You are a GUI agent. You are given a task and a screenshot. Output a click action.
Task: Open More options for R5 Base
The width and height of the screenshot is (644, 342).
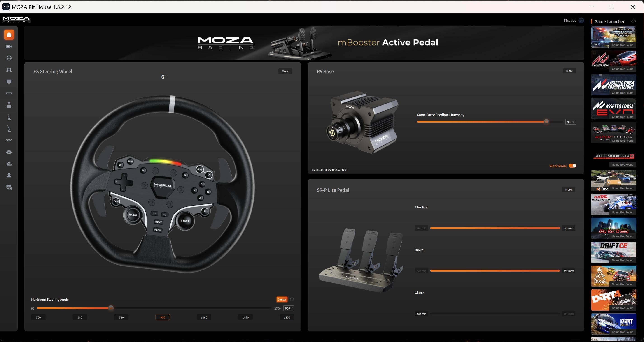point(569,71)
